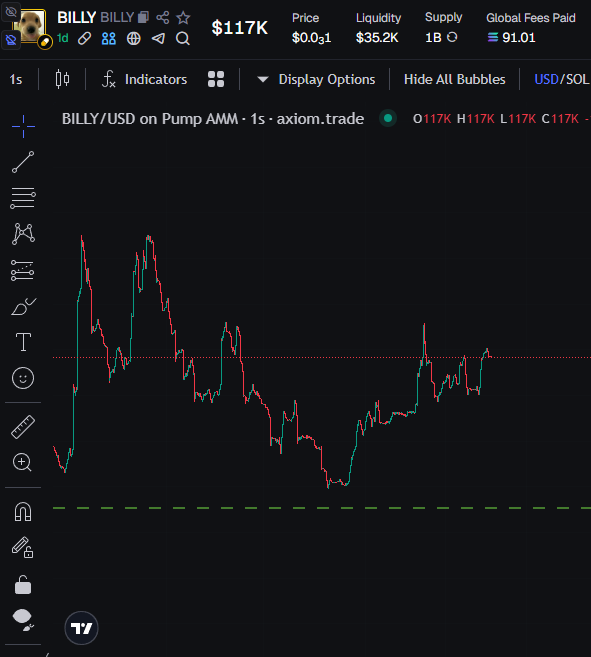The height and width of the screenshot is (657, 591).
Task: Open the blue community people icon
Action: tap(109, 39)
